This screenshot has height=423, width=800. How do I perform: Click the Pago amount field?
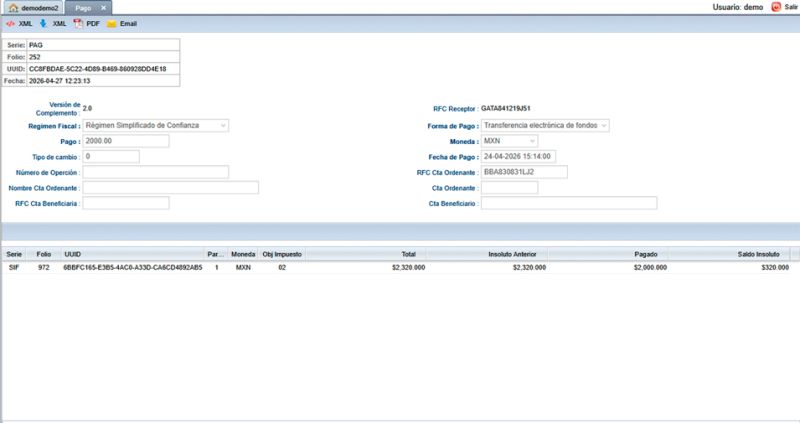pos(126,141)
